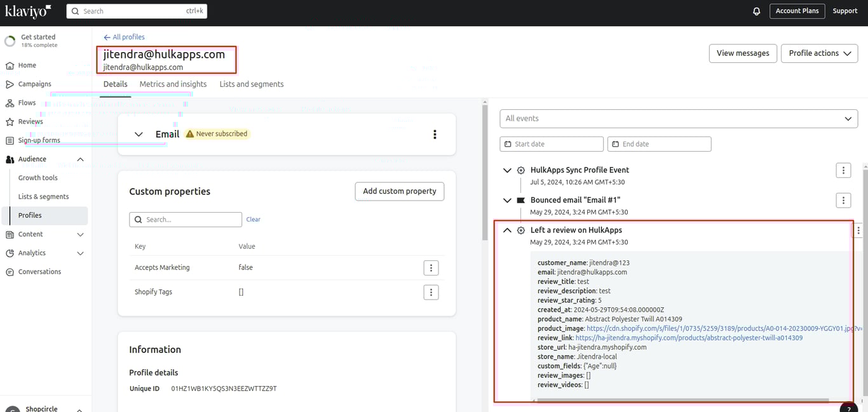This screenshot has height=412, width=868.
Task: Open the Email card three-dot menu
Action: click(435, 135)
